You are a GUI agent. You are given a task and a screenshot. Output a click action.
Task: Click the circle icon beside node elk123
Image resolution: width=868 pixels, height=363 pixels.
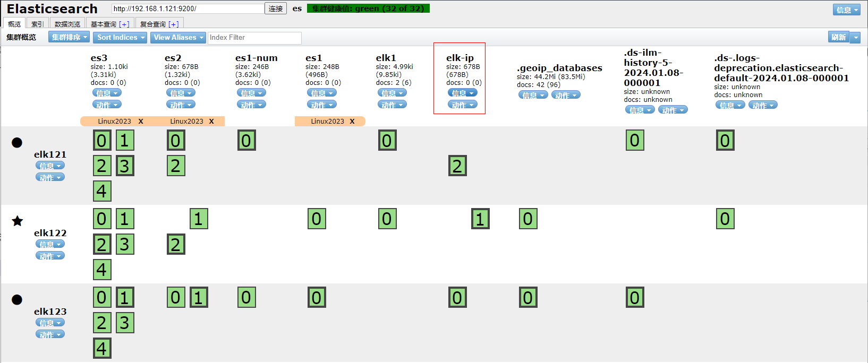pos(17,299)
